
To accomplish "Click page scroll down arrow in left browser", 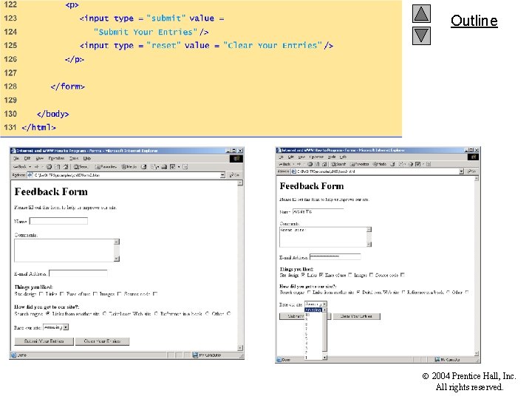I will tap(240, 348).
